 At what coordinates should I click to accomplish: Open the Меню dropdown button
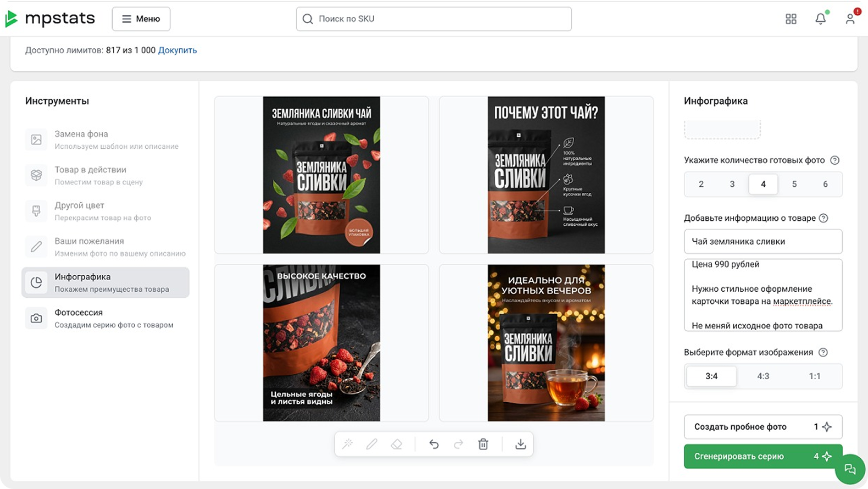(x=141, y=19)
